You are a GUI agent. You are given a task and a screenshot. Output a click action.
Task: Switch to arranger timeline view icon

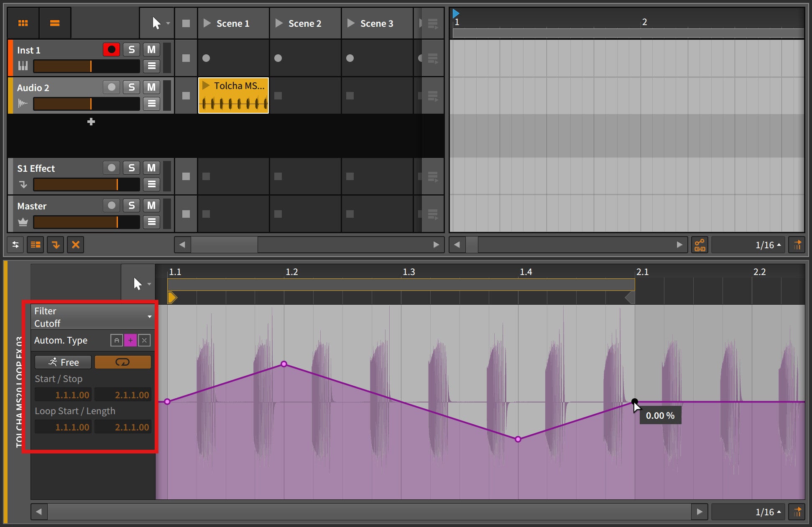pyautogui.click(x=55, y=23)
